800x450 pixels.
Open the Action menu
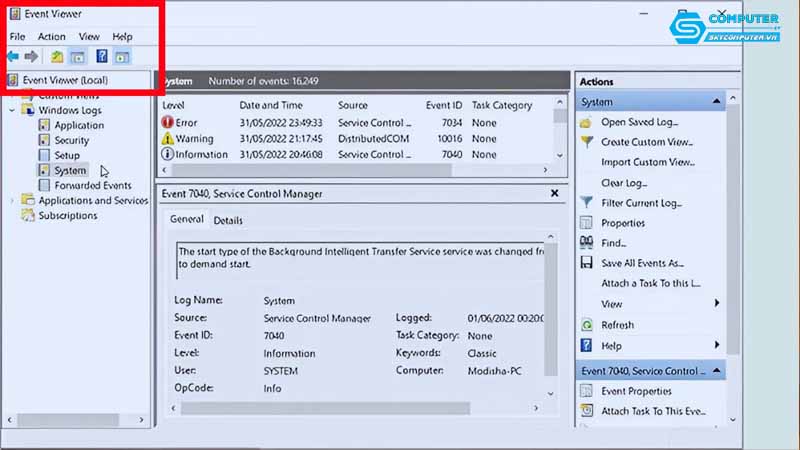(x=51, y=37)
